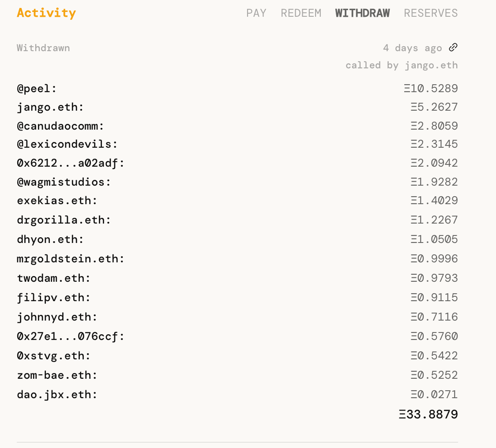Click the Activity heading
Viewport: 496px width, 448px height.
[x=46, y=13]
